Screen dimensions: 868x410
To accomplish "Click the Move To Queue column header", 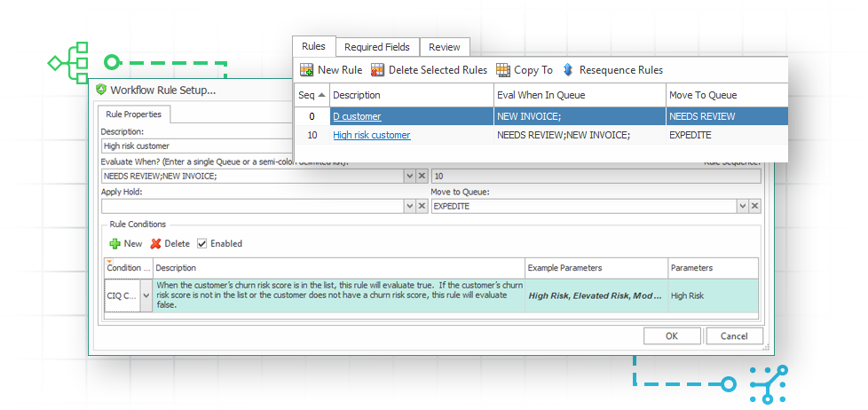I will (x=727, y=95).
